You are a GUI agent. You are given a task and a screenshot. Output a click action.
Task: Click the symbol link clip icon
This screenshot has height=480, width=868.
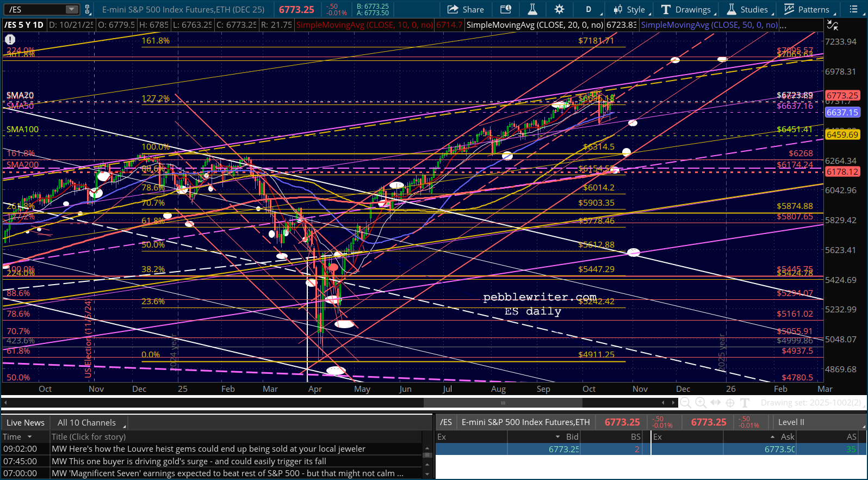pyautogui.click(x=87, y=9)
